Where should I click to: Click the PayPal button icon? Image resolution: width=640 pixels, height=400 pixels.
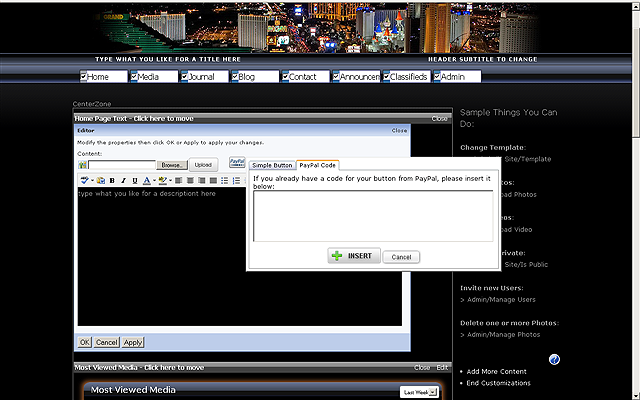pyautogui.click(x=237, y=163)
